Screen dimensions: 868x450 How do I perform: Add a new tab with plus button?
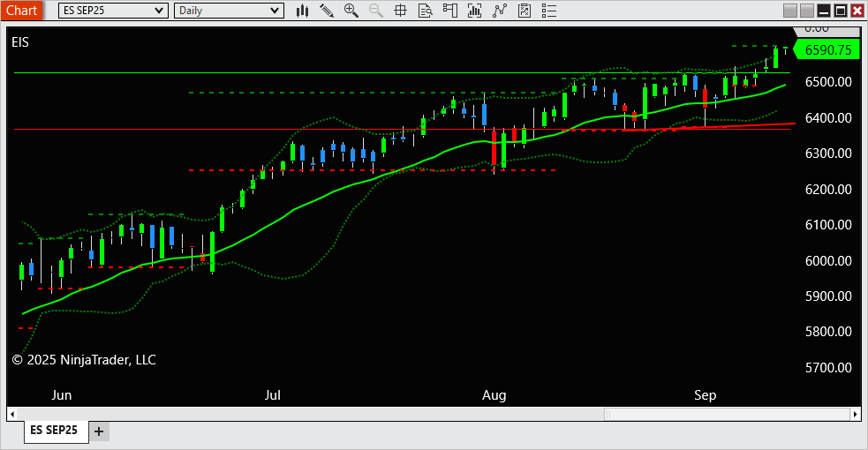pyautogui.click(x=99, y=431)
